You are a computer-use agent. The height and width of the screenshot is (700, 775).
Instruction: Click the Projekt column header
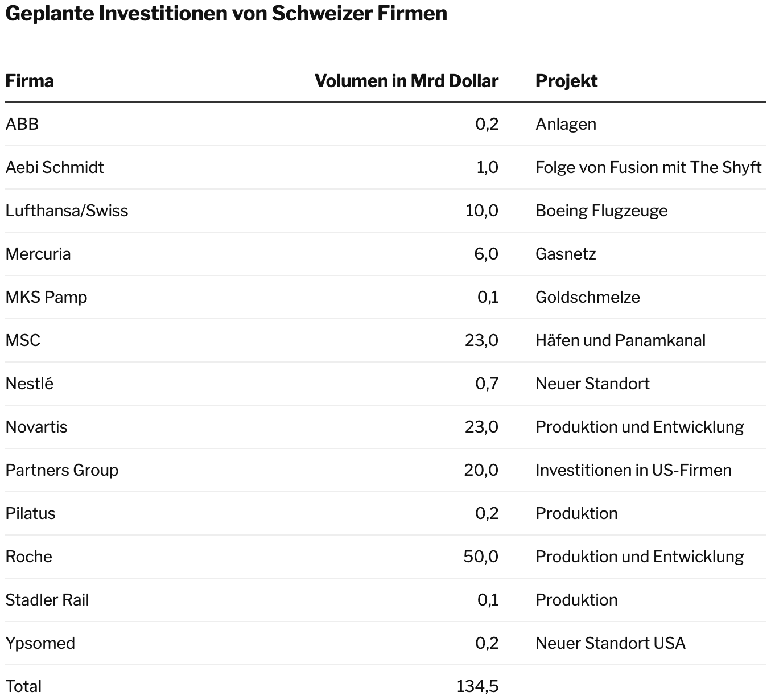coord(566,81)
